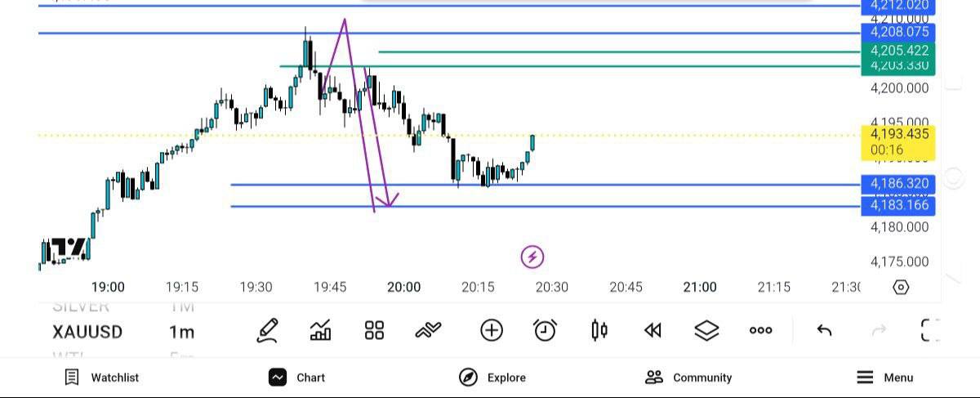Tap the purple lightning bolt icon
980x398 pixels.
(x=532, y=257)
